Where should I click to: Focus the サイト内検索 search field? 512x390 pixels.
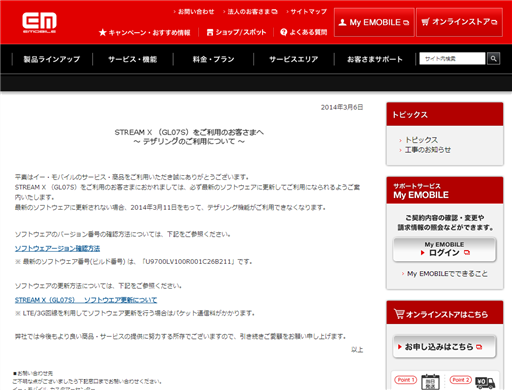tap(452, 59)
